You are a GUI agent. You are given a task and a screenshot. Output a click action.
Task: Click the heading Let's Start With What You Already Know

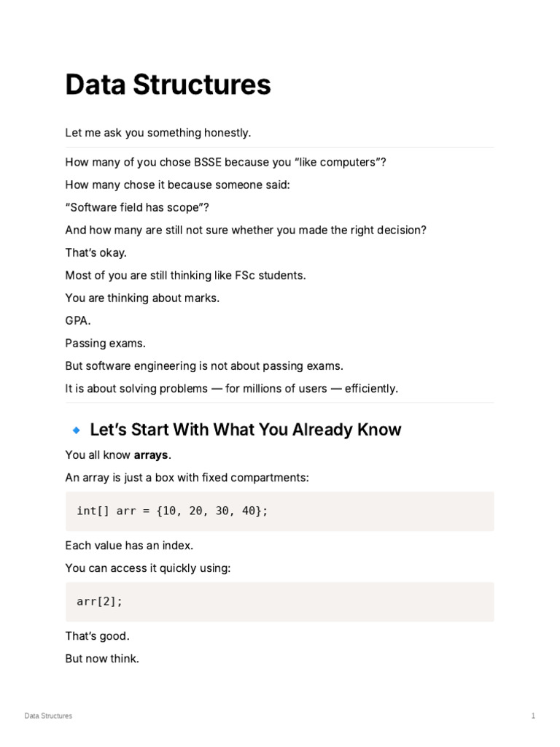246,429
